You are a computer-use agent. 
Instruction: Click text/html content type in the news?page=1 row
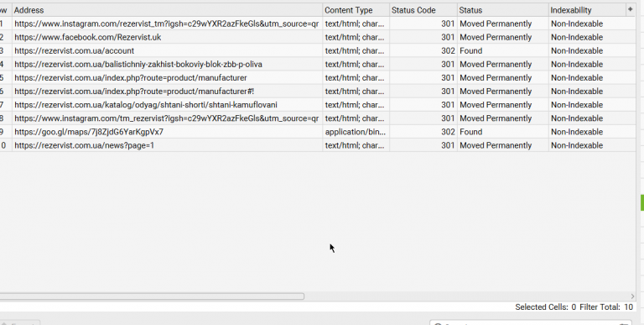point(356,145)
